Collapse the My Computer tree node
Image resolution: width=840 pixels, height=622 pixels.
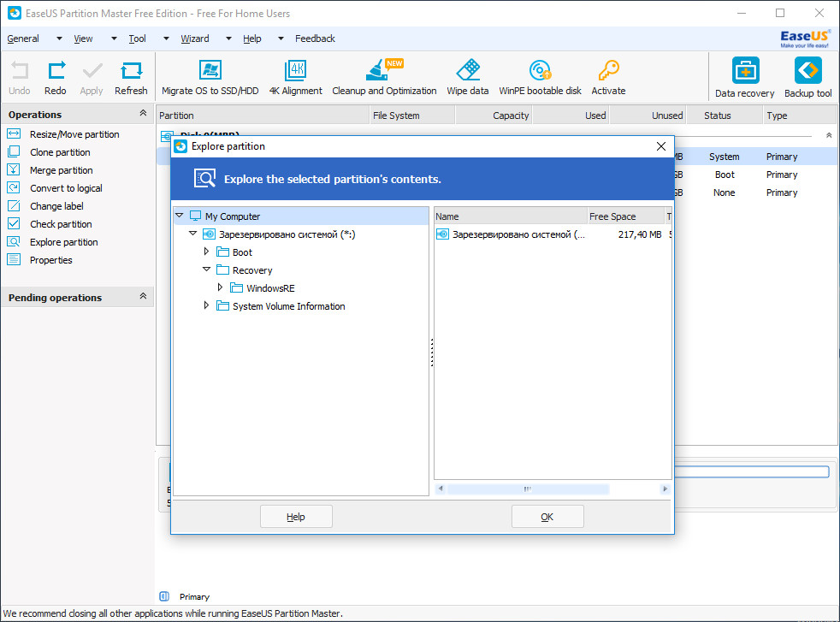(x=180, y=216)
